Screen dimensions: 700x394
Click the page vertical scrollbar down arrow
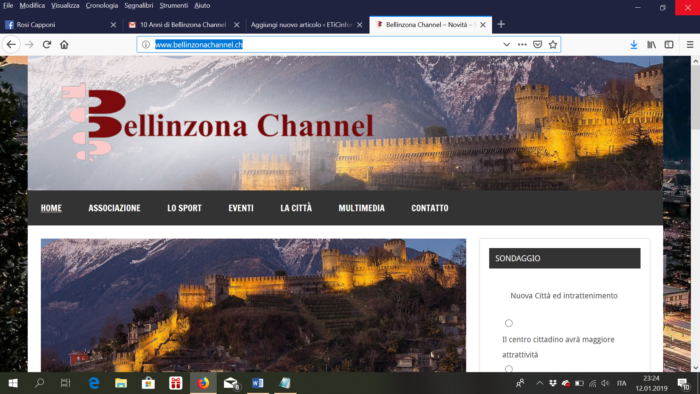coord(695,368)
